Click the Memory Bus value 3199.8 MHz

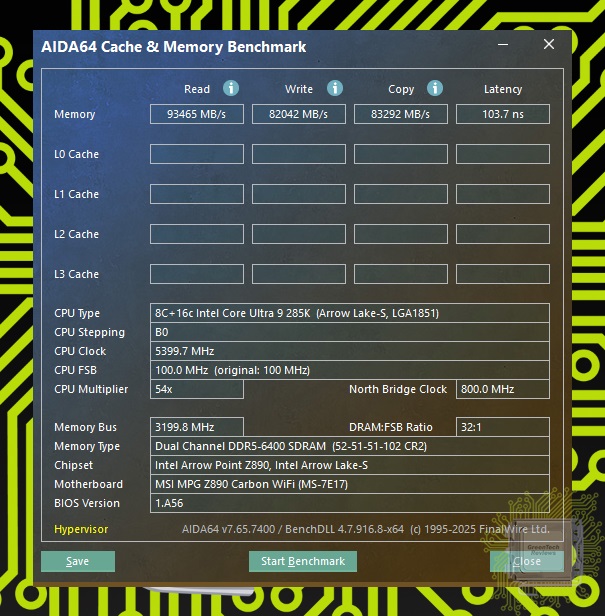pyautogui.click(x=197, y=427)
